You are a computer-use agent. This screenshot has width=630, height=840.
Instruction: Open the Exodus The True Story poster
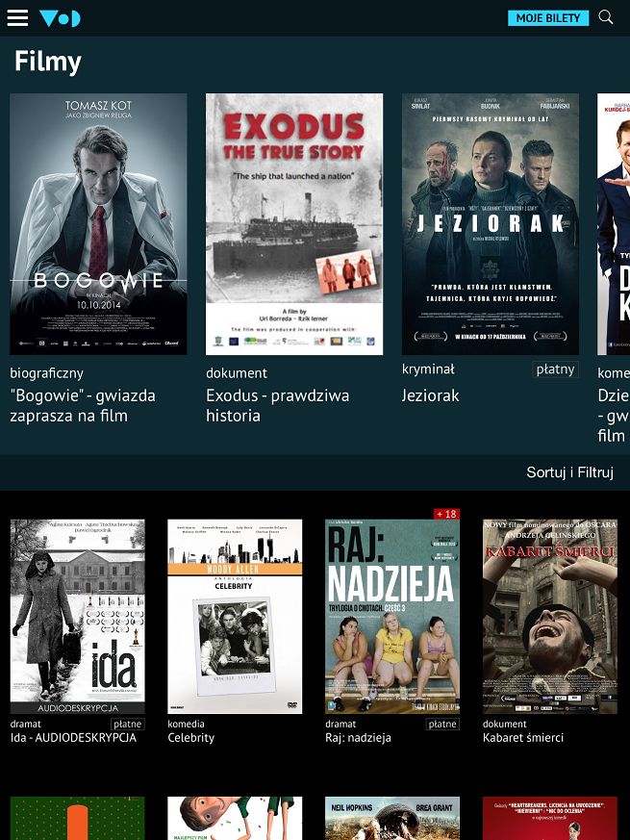click(x=294, y=224)
